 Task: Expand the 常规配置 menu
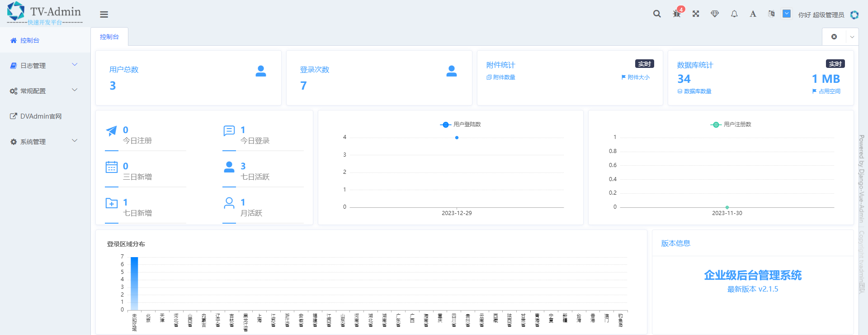45,91
